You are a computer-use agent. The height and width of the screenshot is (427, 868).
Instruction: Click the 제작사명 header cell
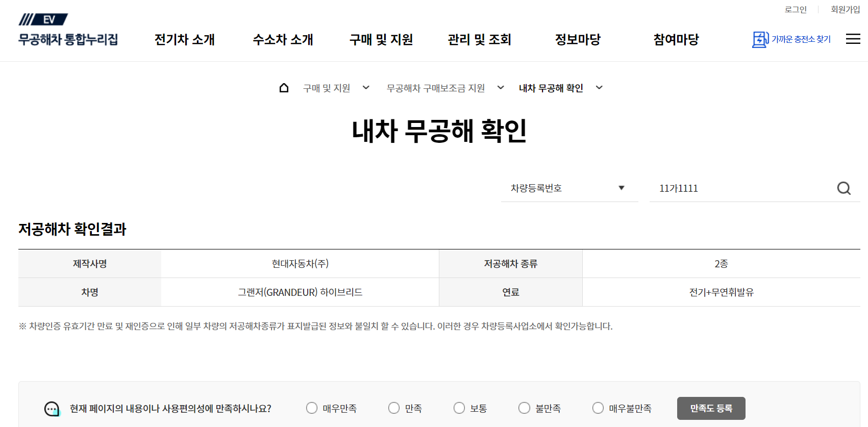click(x=90, y=264)
